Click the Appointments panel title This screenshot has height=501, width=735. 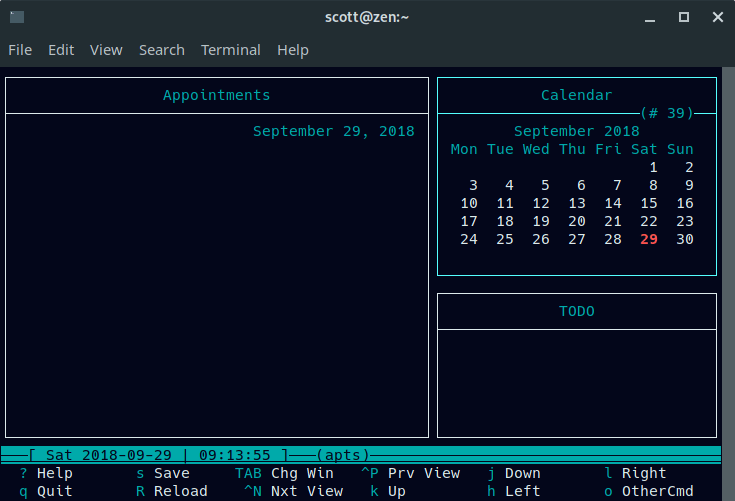click(216, 95)
